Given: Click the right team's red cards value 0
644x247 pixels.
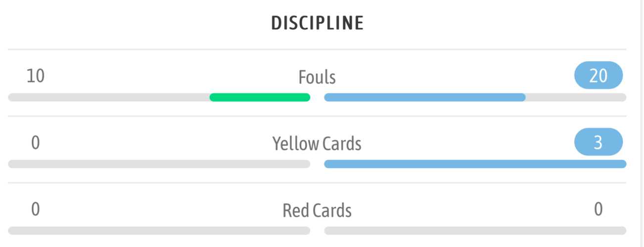Looking at the screenshot, I should click(598, 209).
